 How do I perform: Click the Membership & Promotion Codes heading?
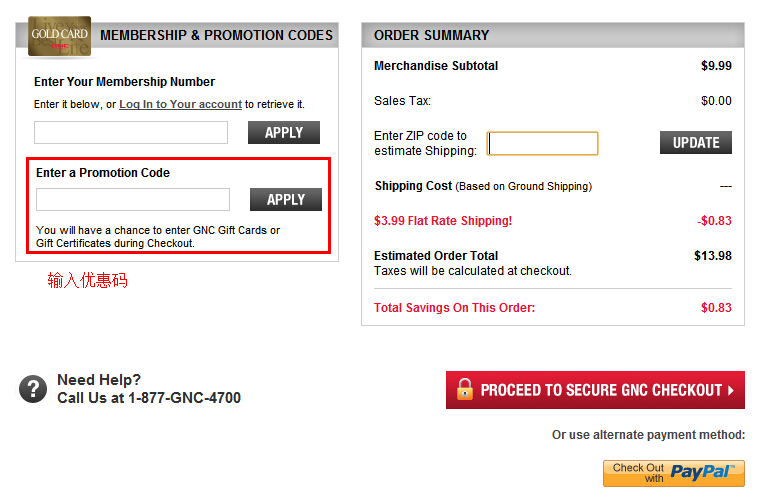pos(216,35)
